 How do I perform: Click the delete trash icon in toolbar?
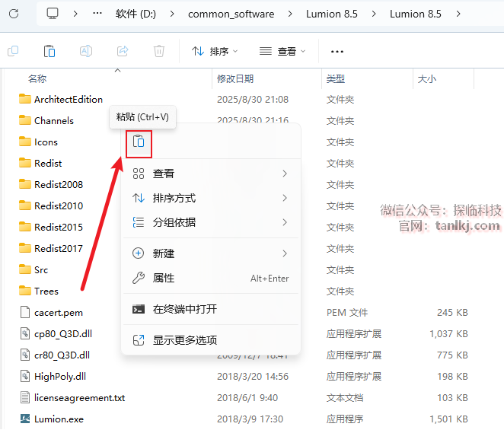[x=159, y=51]
